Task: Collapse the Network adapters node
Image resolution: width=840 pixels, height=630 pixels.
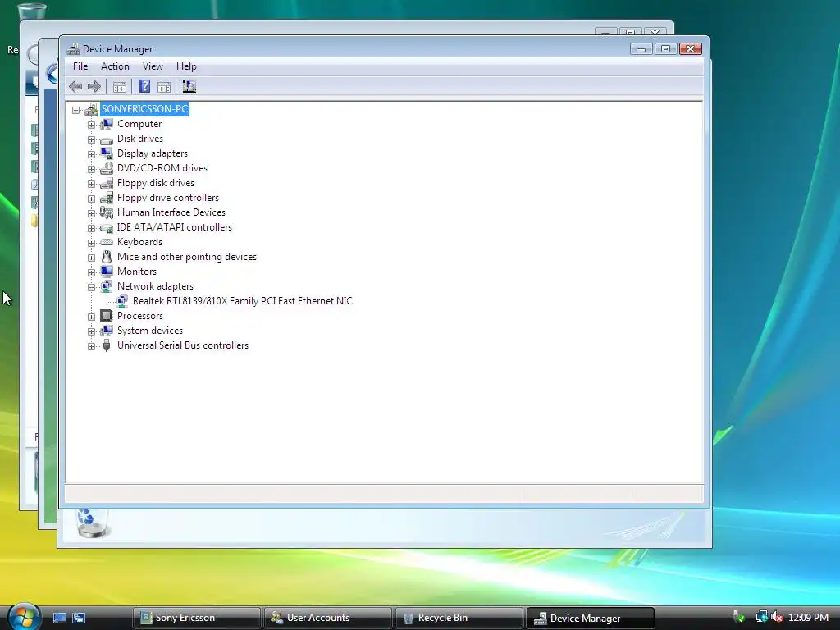Action: tap(92, 287)
